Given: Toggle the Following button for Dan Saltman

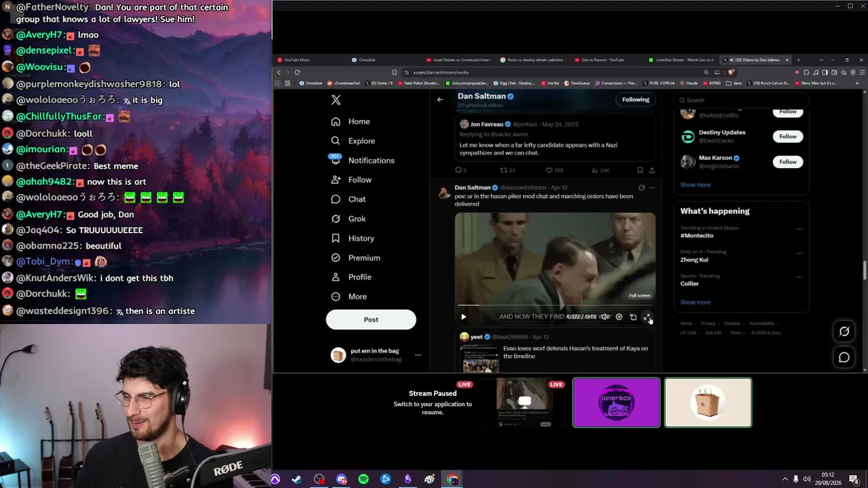Looking at the screenshot, I should click(x=635, y=100).
